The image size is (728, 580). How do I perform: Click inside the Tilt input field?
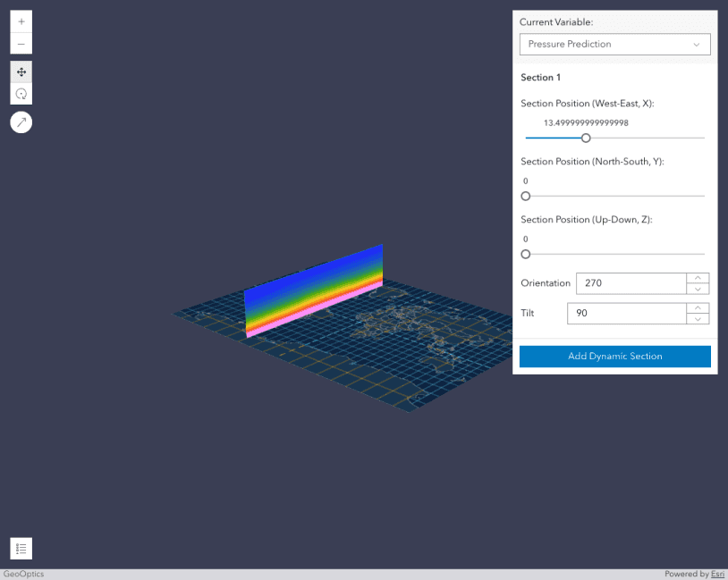tap(626, 313)
